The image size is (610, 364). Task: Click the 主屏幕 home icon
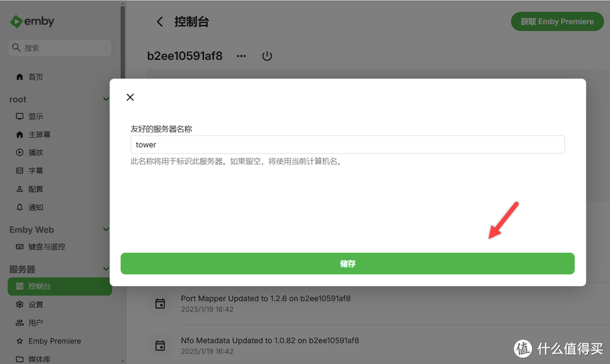(x=19, y=134)
